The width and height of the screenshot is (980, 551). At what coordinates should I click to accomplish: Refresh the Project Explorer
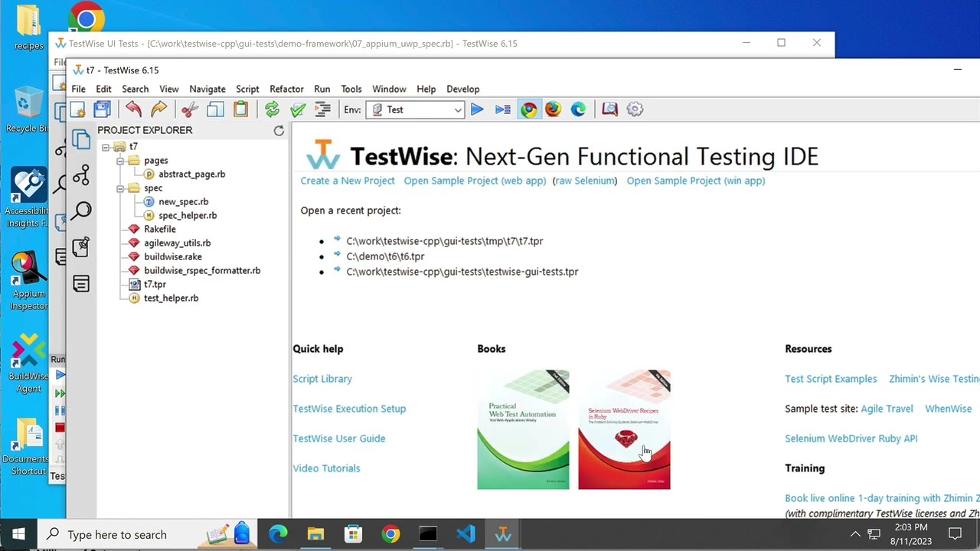[x=279, y=131]
